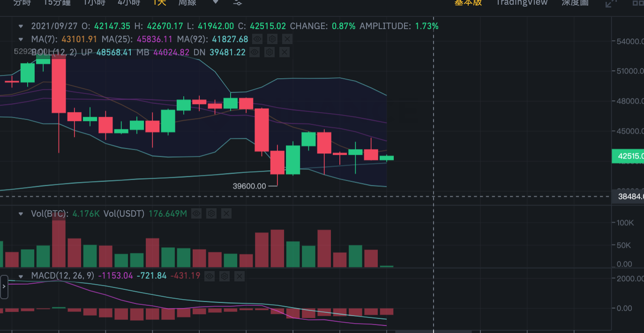Screen dimensions: 644x333
Task: Remove the MA indicator with X
Action: [x=287, y=39]
